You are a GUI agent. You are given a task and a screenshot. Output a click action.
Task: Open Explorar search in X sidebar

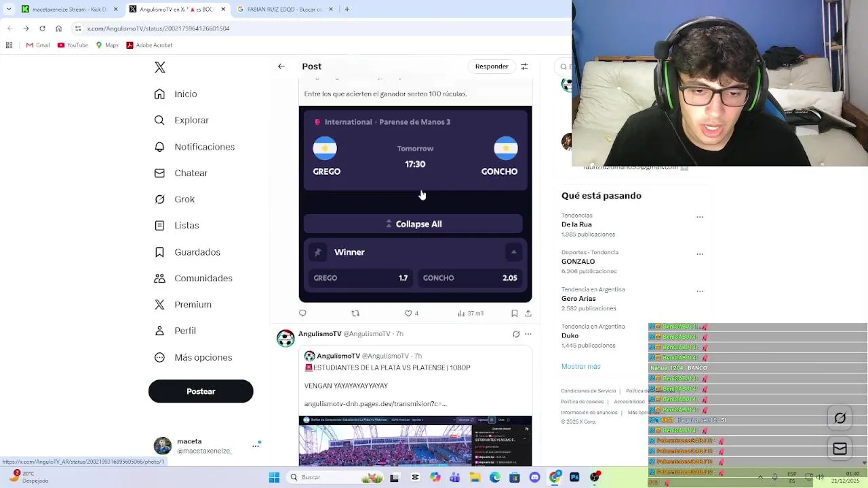click(x=181, y=121)
